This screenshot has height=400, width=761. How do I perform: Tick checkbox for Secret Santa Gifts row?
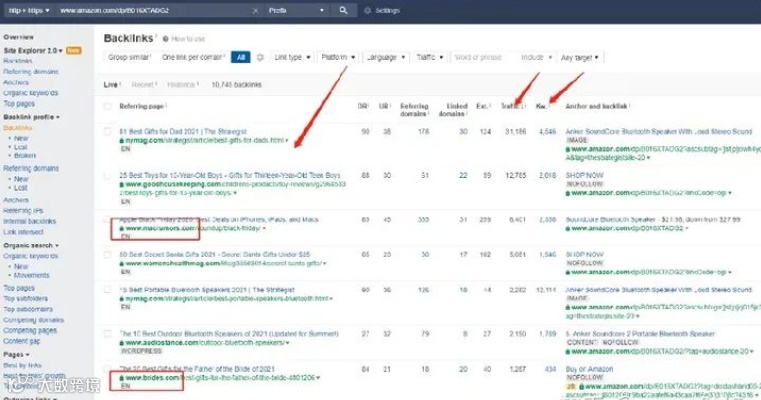pos(107,254)
